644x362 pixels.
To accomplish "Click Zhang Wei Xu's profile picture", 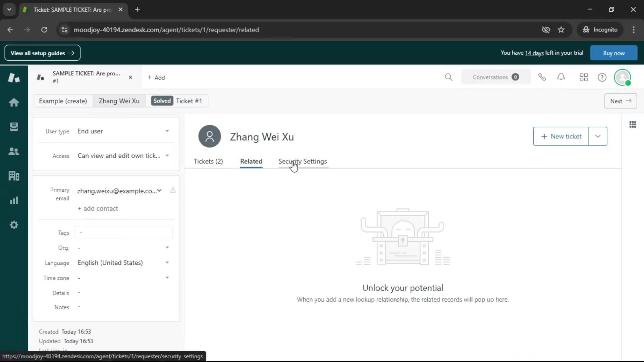I will tap(210, 136).
